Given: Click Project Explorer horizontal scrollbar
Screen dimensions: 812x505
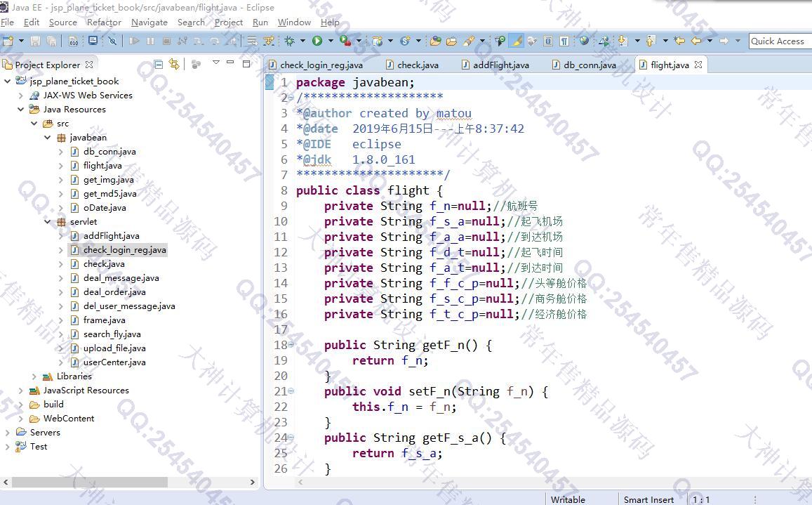Looking at the screenshot, I should point(90,483).
